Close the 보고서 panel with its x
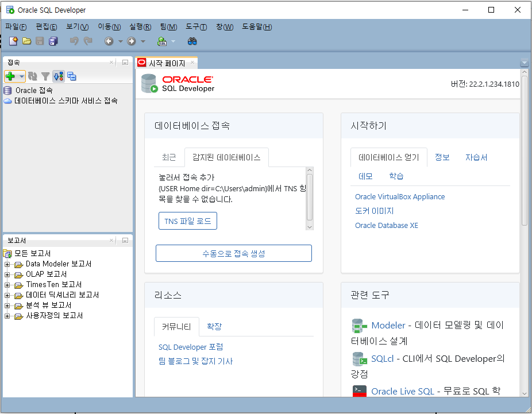Screen dimensions: 532x414 [x=111, y=241]
